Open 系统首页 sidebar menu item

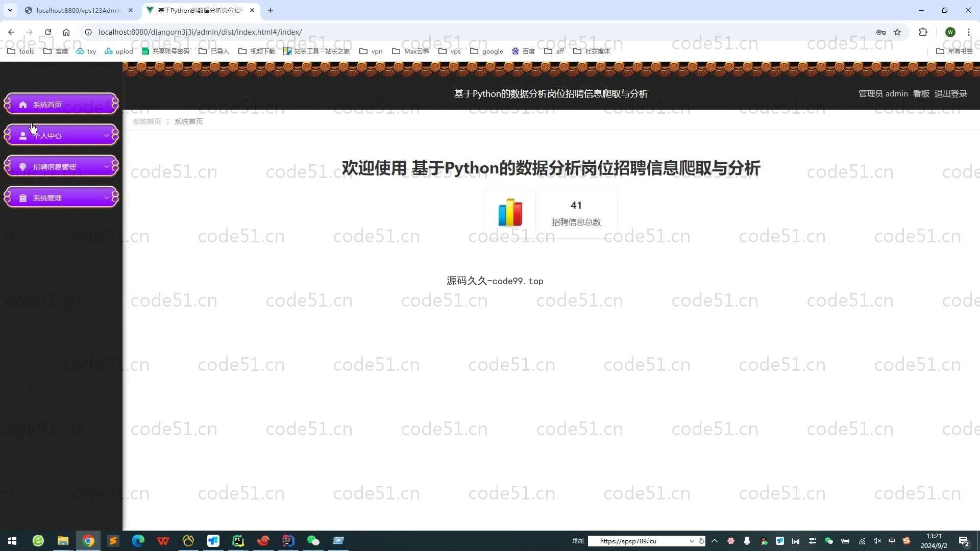pos(61,104)
